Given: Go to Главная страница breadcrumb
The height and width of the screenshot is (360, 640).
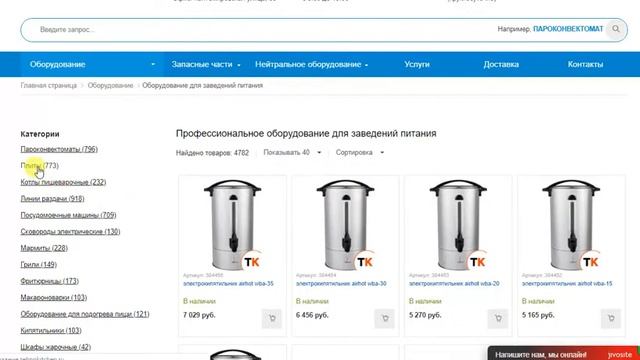Looking at the screenshot, I should click(x=49, y=85).
